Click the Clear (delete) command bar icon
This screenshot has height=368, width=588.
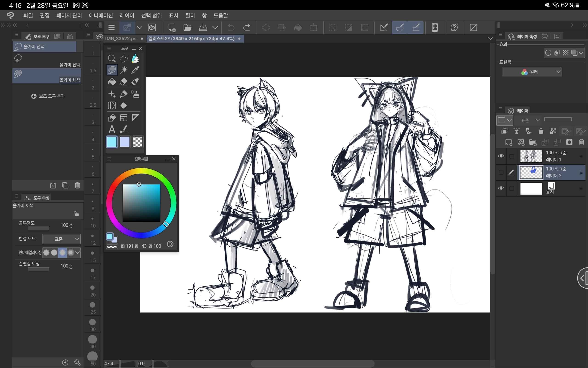[266, 28]
